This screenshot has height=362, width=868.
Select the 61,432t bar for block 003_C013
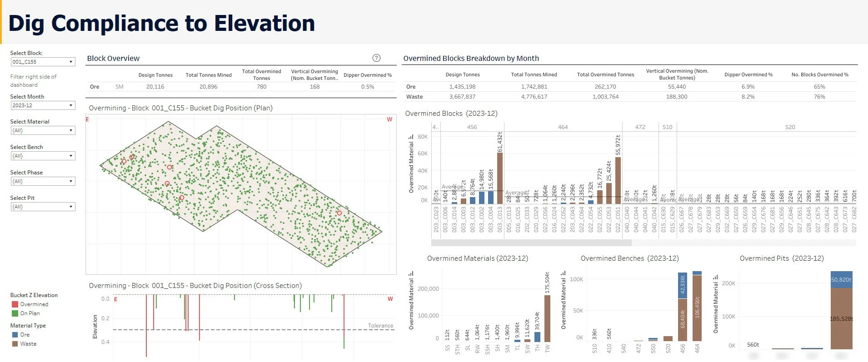500,178
